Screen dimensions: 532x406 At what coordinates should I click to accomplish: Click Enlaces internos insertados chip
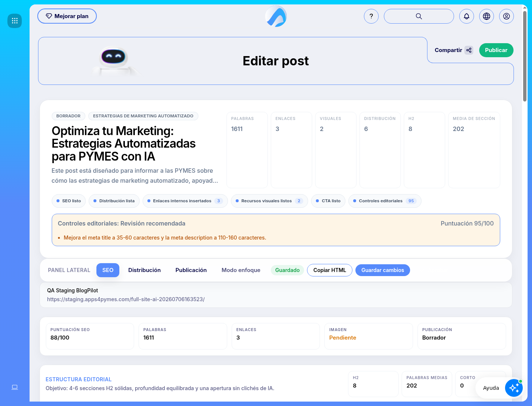[185, 201]
